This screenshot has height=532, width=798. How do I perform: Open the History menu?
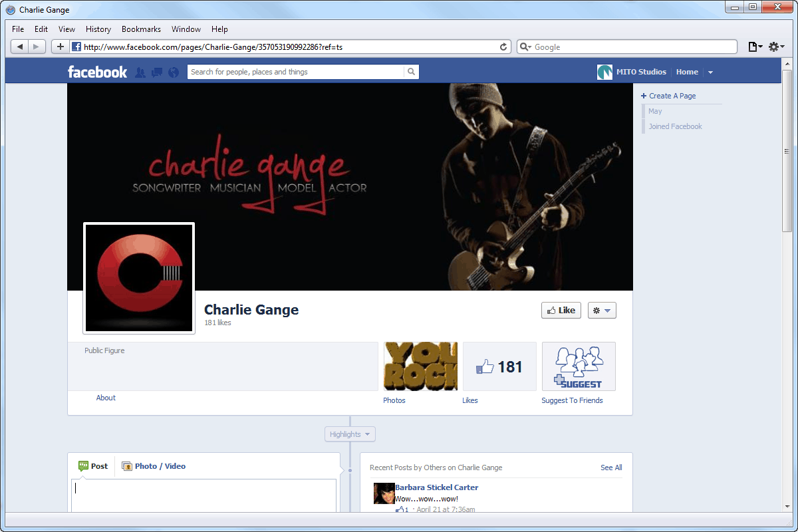98,29
